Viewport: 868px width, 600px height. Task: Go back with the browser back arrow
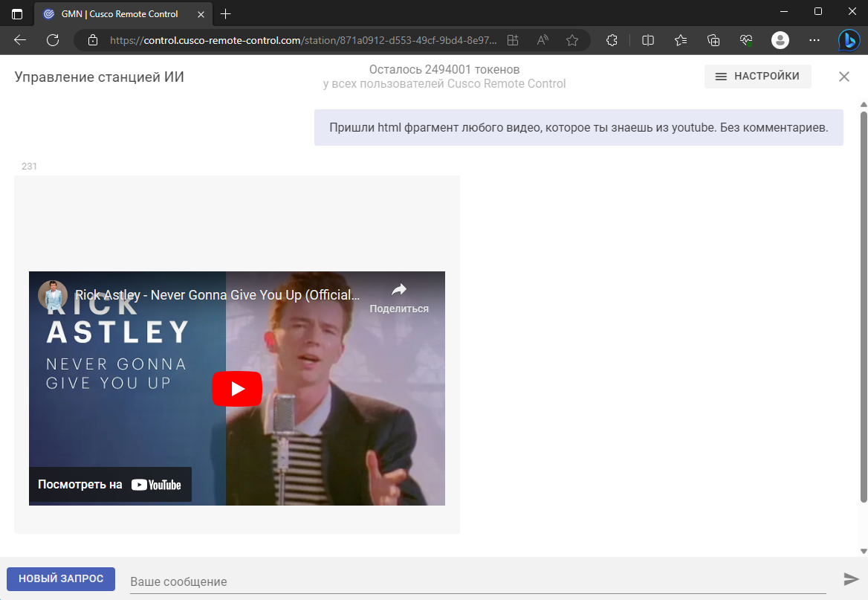(20, 40)
